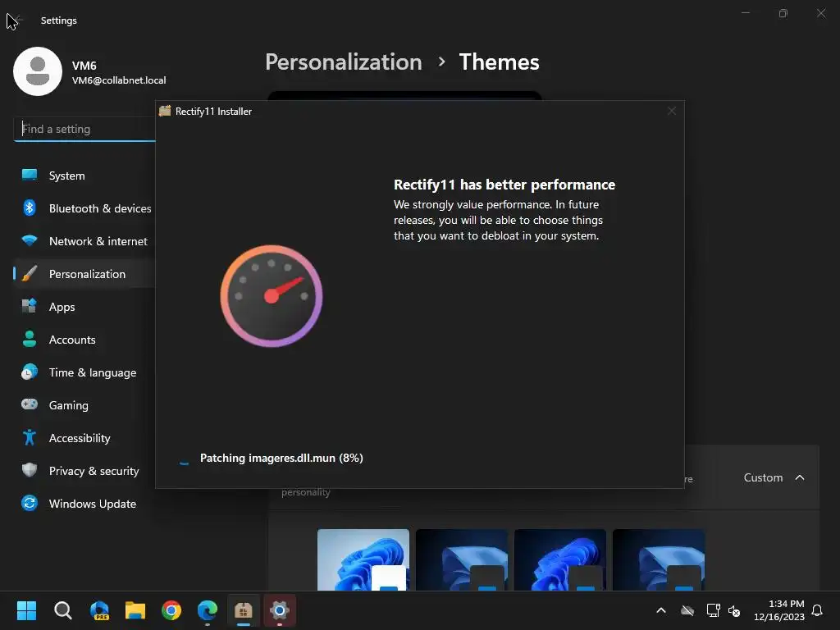Open taskbar Search

[63, 610]
